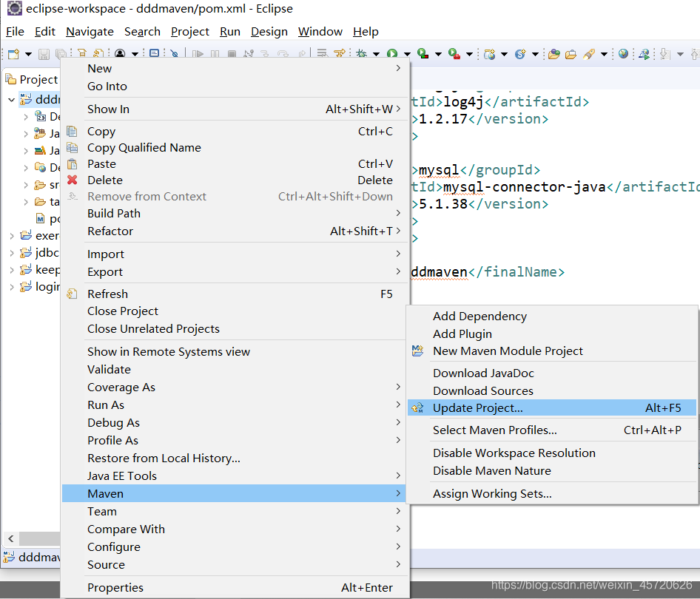Click the Debug bug icon in the toolbar
Viewport: 700px width, 599px height.
point(362,54)
